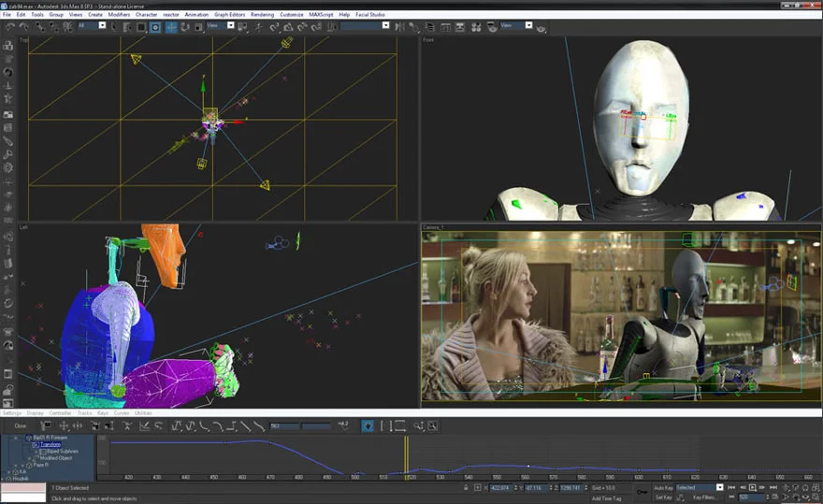Expand the Biped SubAnim entry
The width and height of the screenshot is (823, 504).
(36, 451)
